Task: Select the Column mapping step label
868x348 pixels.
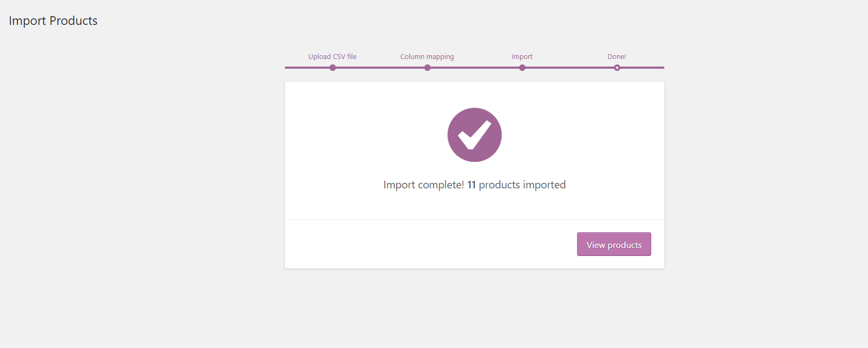Action: [x=427, y=56]
